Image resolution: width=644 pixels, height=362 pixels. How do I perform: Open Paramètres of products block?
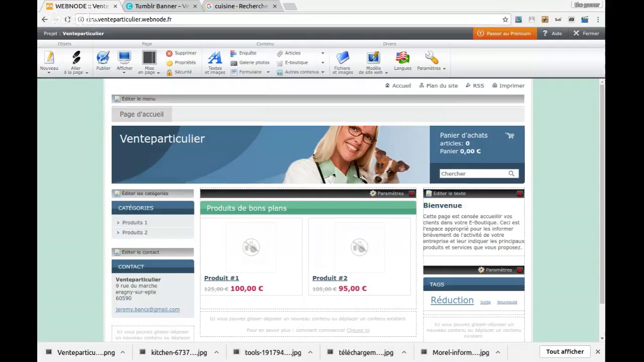point(387,193)
